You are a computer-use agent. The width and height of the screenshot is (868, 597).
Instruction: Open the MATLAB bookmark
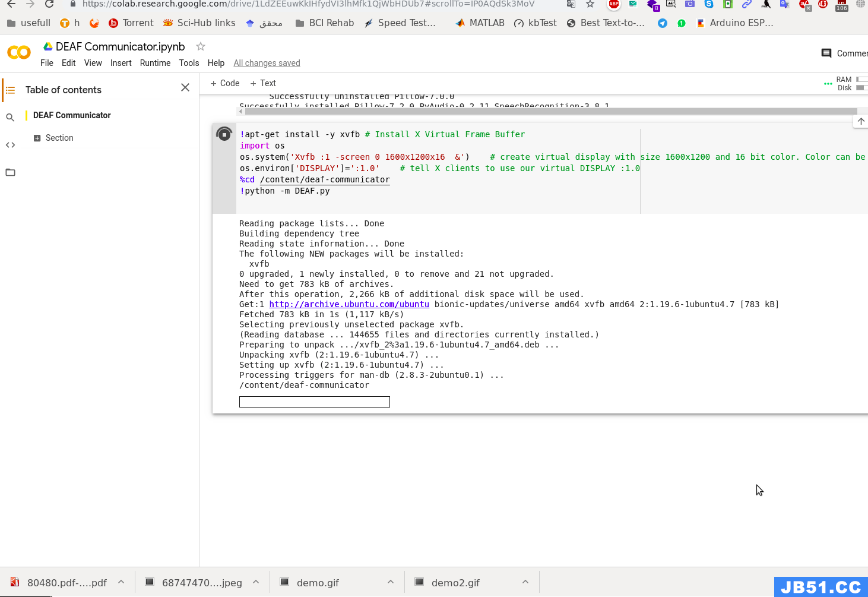tap(480, 23)
